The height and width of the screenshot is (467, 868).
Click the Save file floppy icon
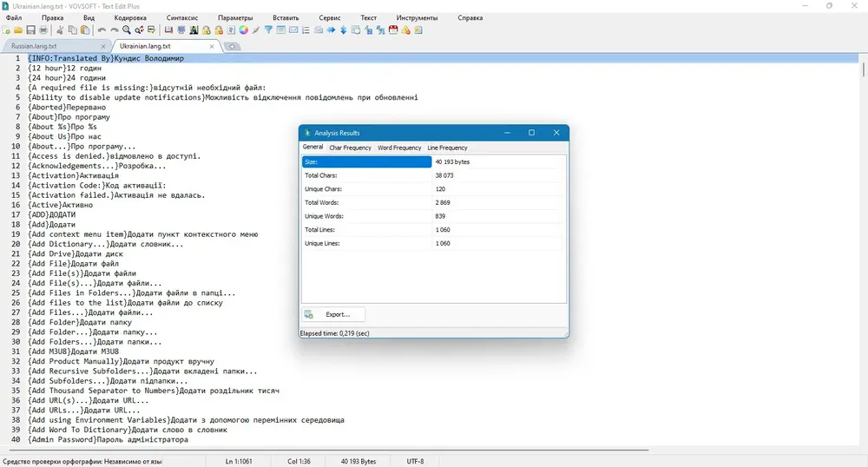coord(30,30)
